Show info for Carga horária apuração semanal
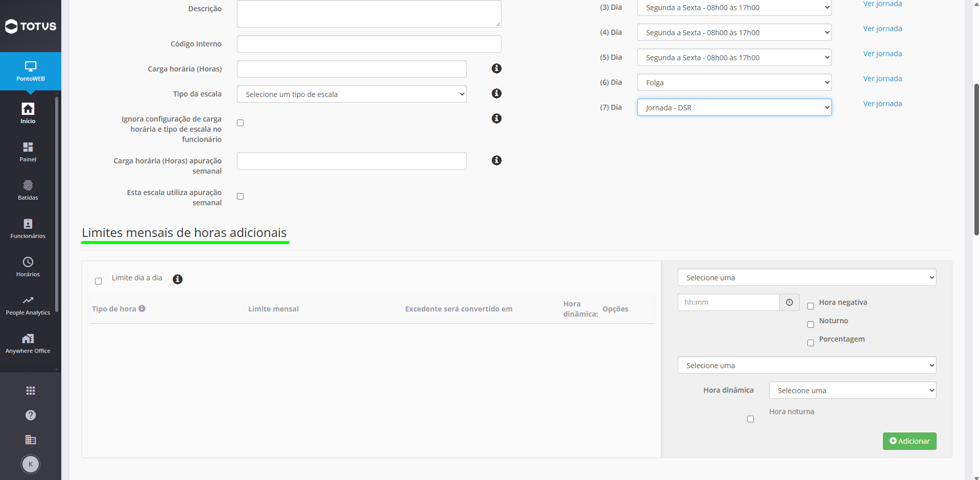 click(x=496, y=160)
